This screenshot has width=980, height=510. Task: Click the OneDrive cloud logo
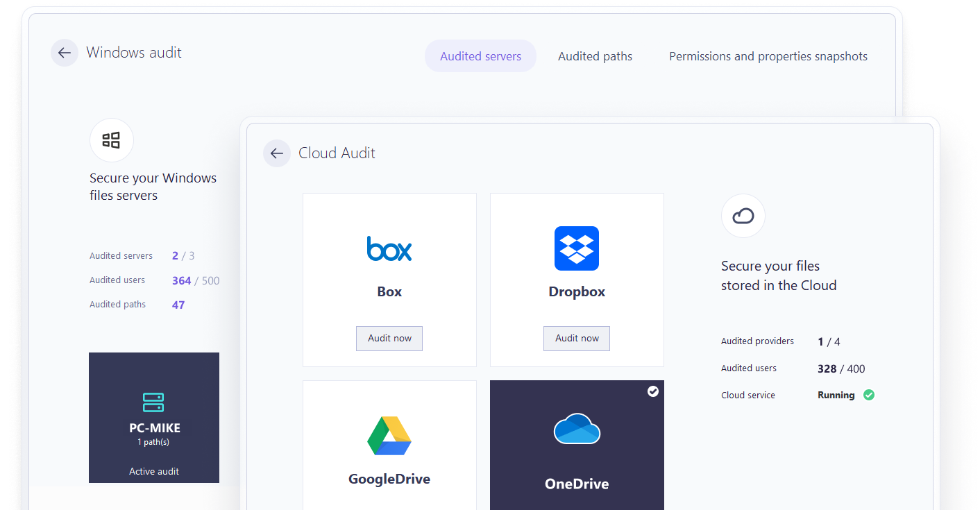pyautogui.click(x=577, y=428)
